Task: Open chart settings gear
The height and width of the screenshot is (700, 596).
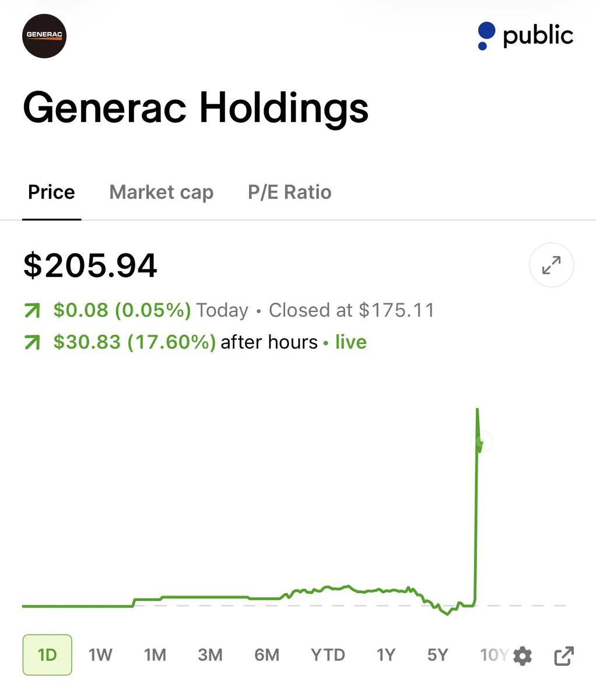Action: tap(523, 656)
